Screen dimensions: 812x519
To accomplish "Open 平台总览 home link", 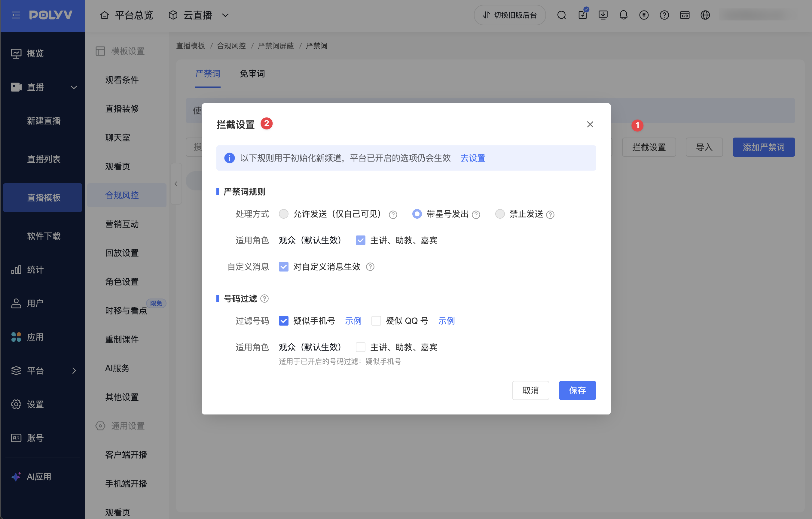I will [x=127, y=15].
